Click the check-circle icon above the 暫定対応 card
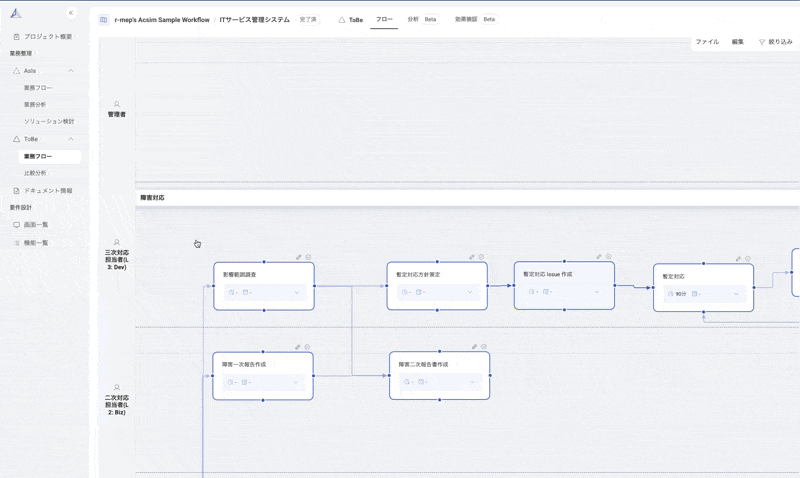 tap(748, 259)
